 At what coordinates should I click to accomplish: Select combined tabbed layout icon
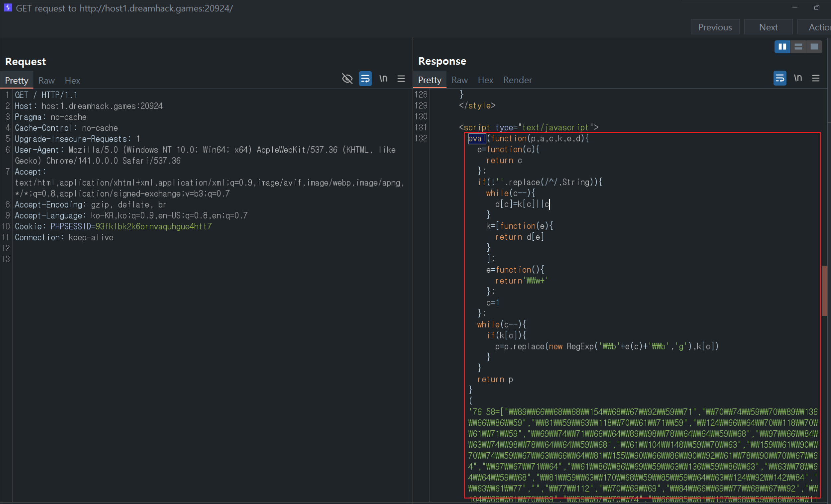coord(814,46)
